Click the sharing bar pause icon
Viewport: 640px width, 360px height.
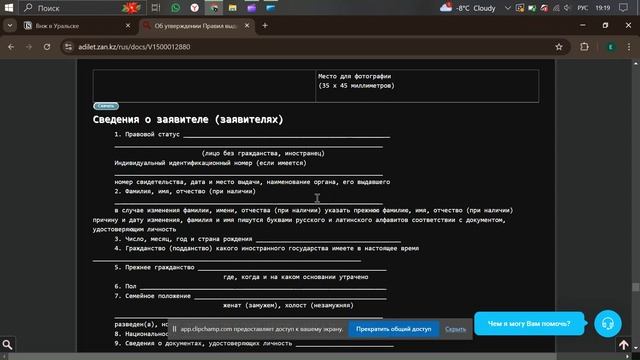(174, 329)
